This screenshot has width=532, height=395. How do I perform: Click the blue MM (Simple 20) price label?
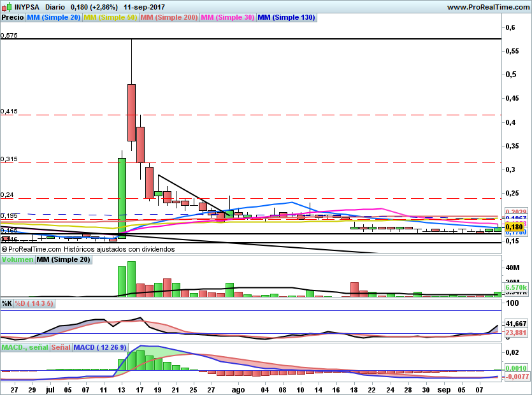pyautogui.click(x=54, y=18)
